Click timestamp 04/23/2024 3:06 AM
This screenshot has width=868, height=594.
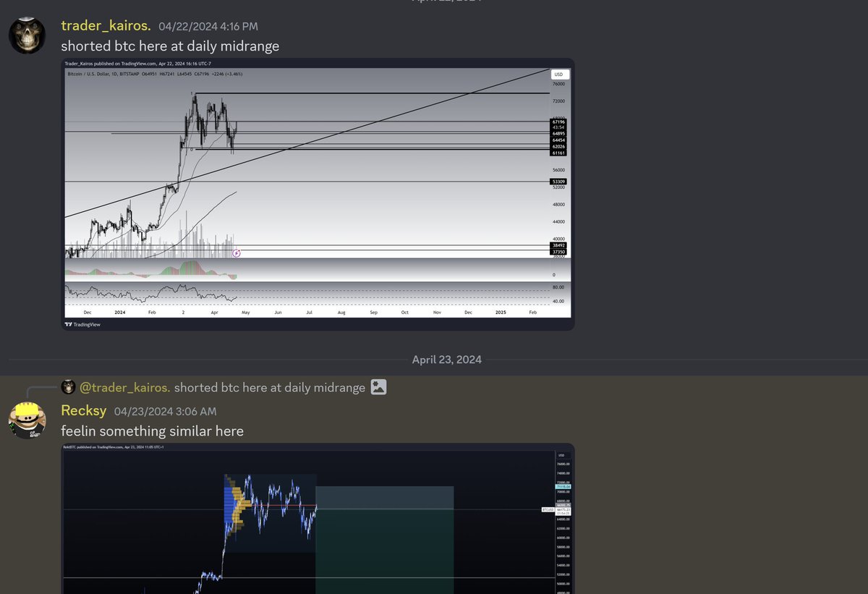(x=165, y=412)
